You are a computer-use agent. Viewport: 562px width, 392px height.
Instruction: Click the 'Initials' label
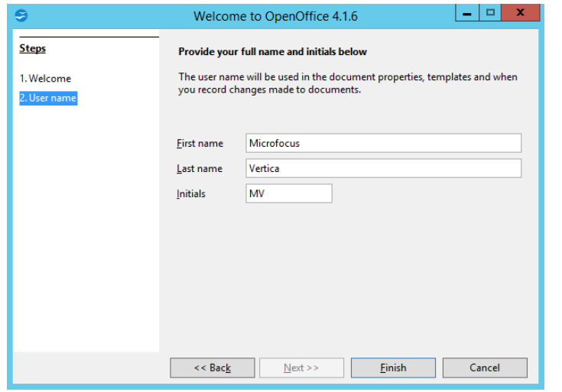190,194
